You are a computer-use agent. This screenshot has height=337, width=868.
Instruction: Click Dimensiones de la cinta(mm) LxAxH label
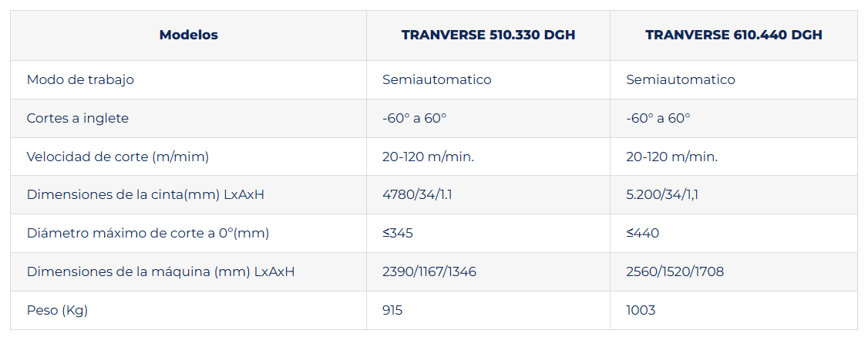point(146,195)
